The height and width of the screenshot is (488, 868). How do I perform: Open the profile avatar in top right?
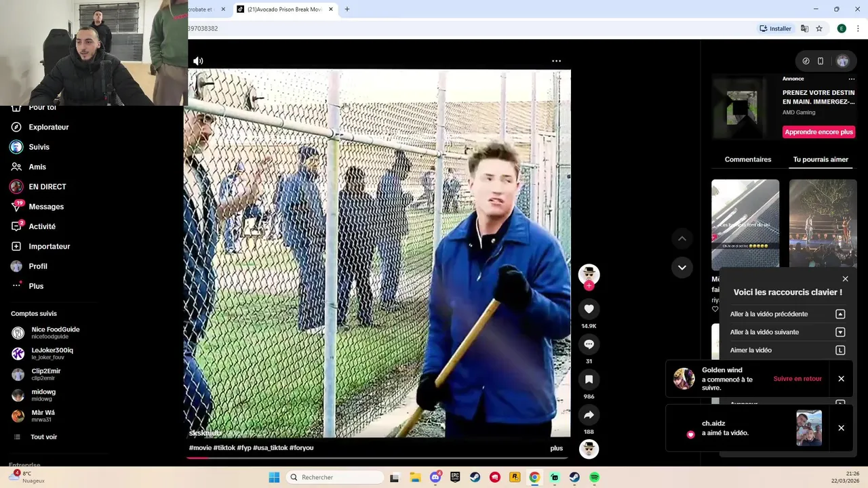[843, 61]
